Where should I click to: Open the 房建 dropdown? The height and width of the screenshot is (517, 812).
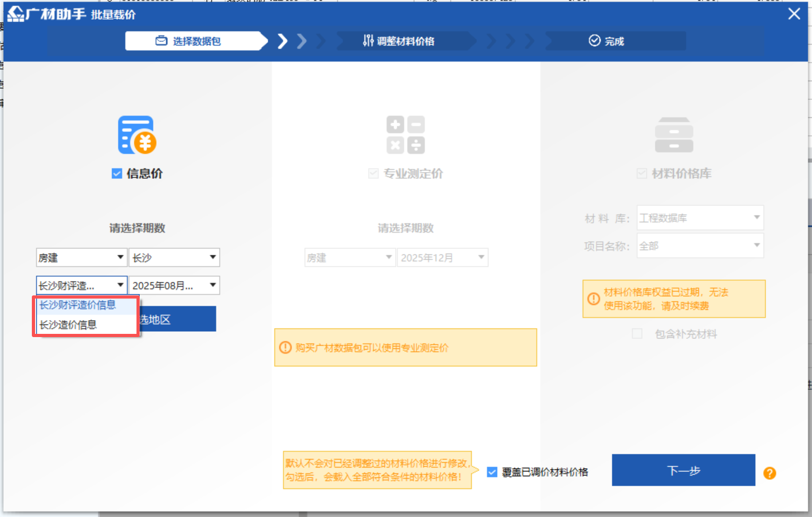81,257
